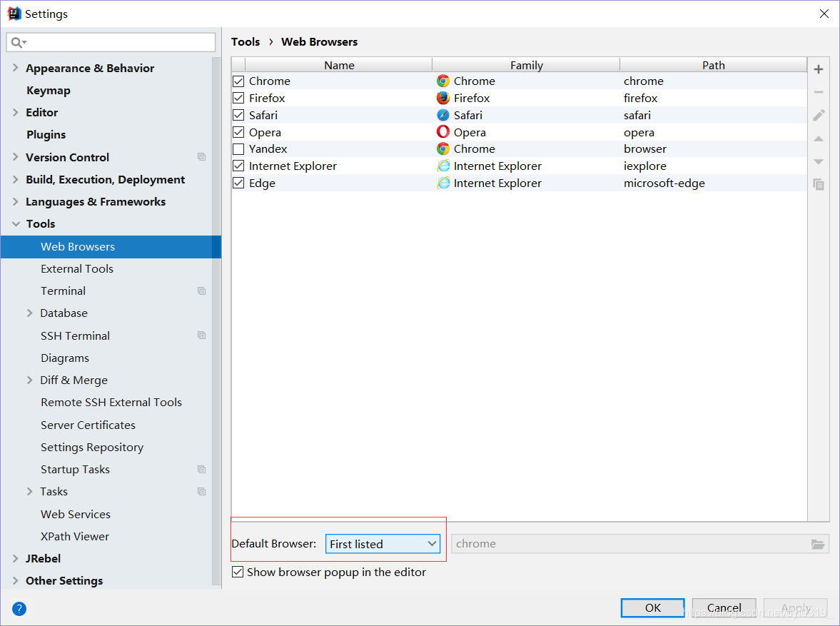Toggle Show browser popup in the editor

click(x=238, y=572)
